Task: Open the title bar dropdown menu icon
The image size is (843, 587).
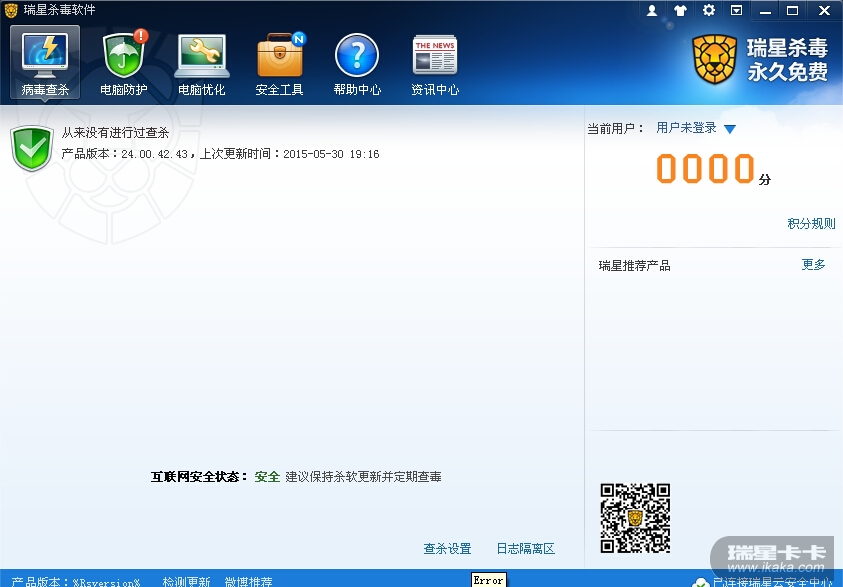Action: point(737,10)
